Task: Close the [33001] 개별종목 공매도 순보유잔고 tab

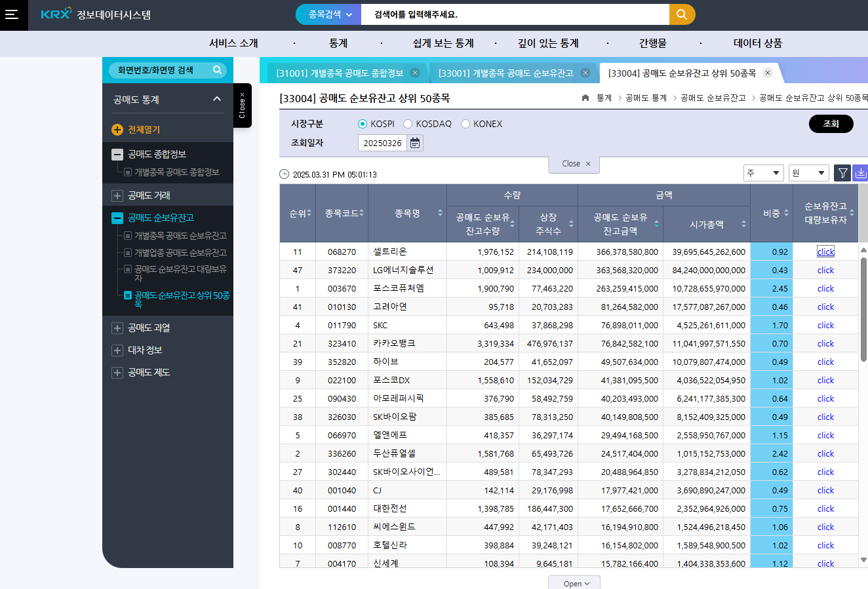Action: point(585,73)
